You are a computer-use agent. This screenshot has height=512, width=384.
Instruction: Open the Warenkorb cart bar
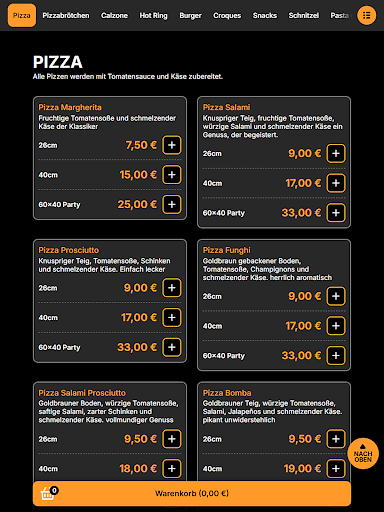[x=192, y=493]
